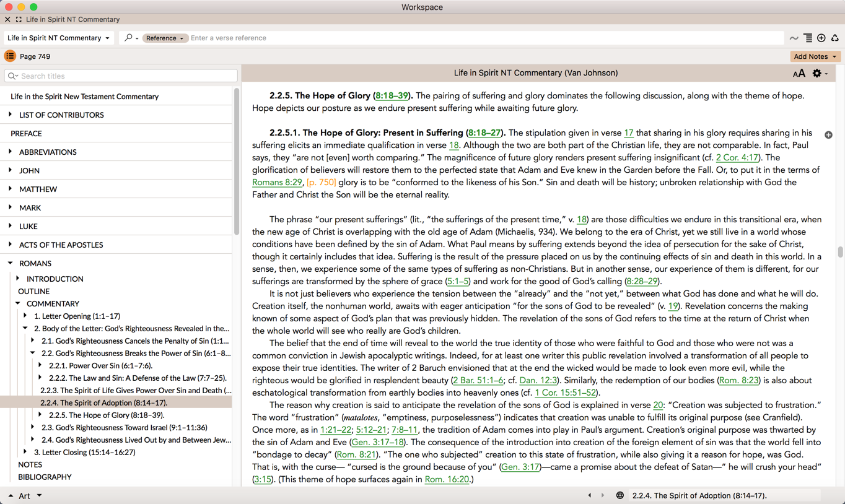This screenshot has height=504, width=845.
Task: Expand the JOHN section
Action: tap(10, 170)
